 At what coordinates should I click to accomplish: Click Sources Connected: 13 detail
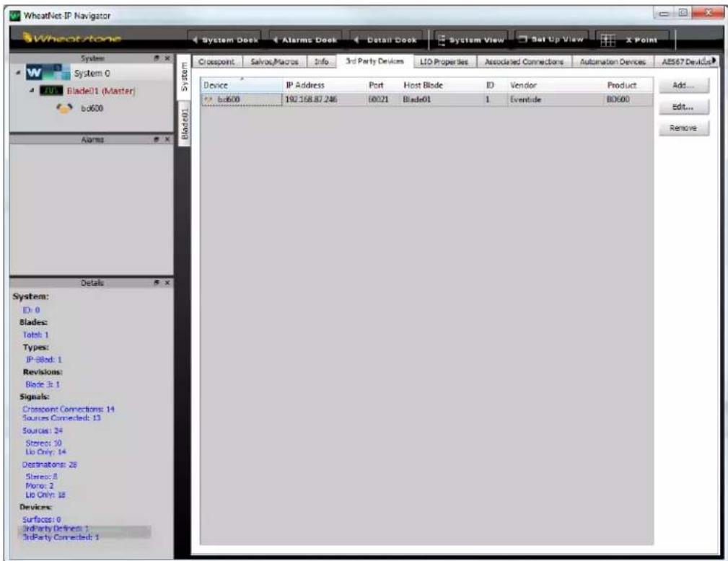61,418
